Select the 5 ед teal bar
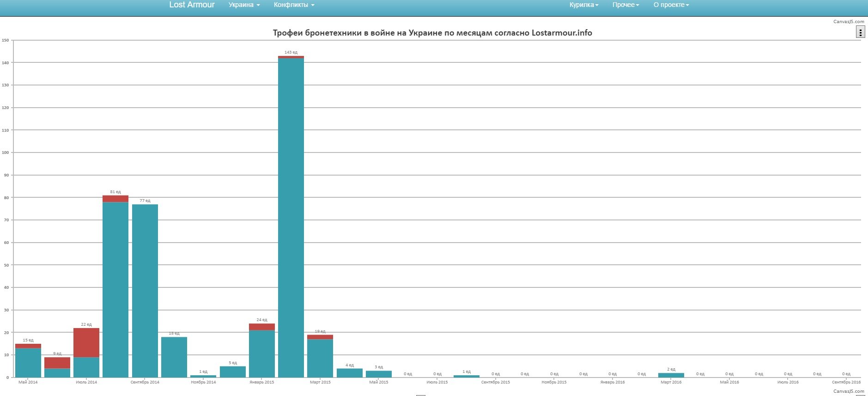The height and width of the screenshot is (396, 868). coord(233,372)
